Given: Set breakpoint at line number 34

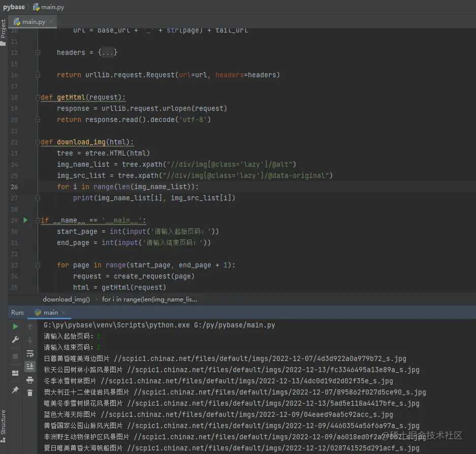Looking at the screenshot, I should [x=14, y=276].
